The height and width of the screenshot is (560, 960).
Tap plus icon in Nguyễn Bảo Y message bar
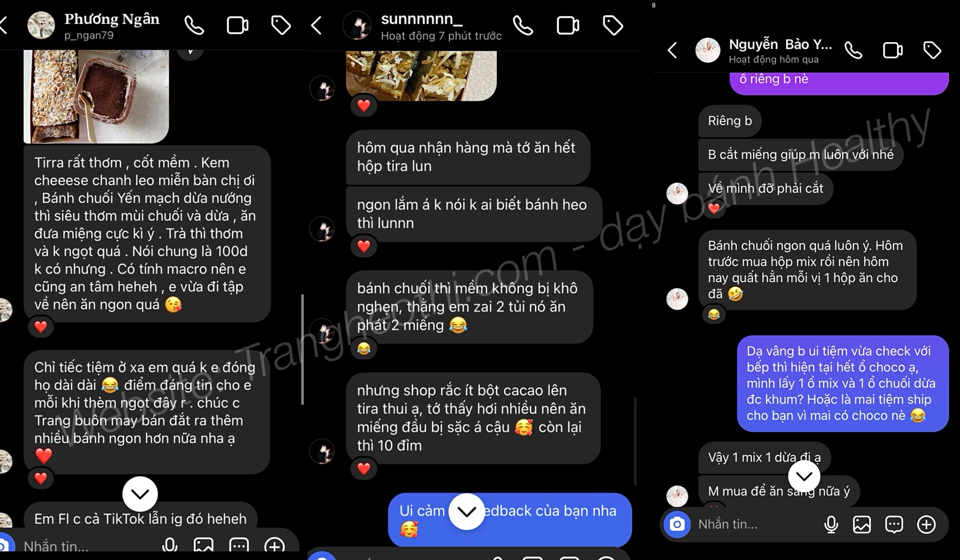tap(926, 524)
